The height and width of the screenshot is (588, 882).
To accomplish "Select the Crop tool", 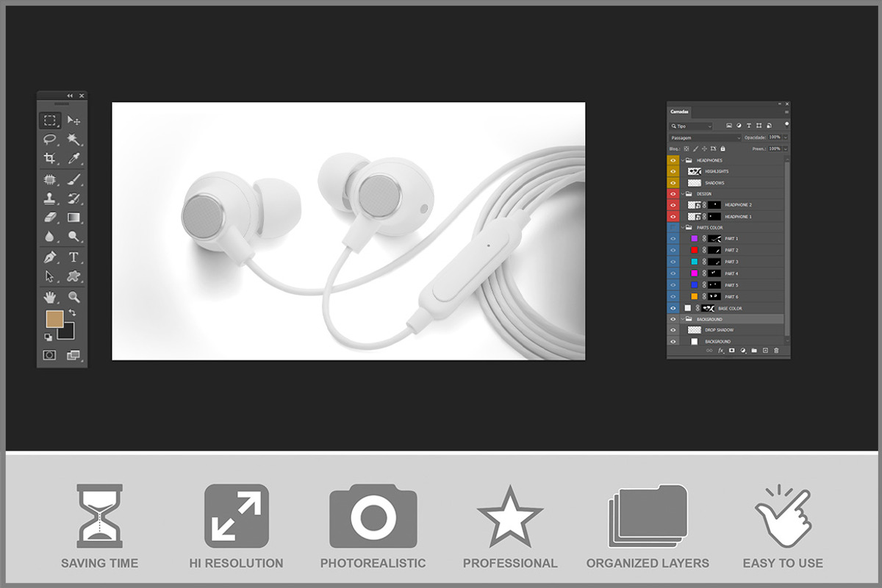I will coord(50,158).
